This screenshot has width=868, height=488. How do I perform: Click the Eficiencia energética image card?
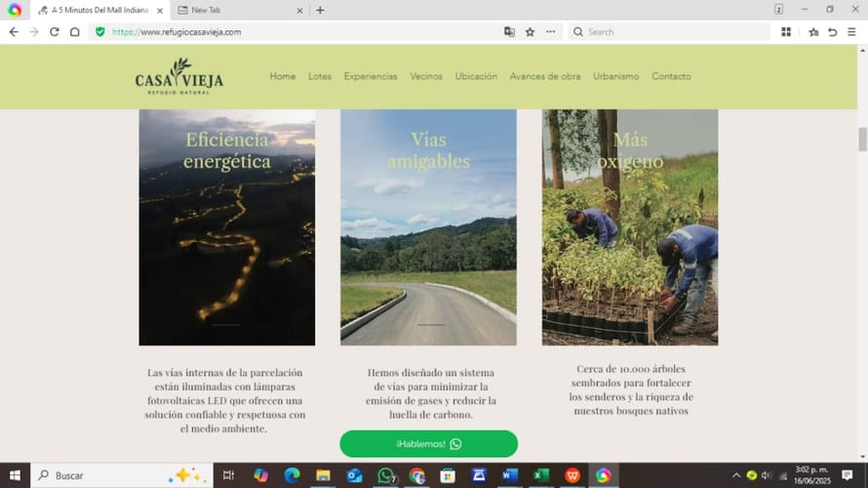click(x=227, y=227)
